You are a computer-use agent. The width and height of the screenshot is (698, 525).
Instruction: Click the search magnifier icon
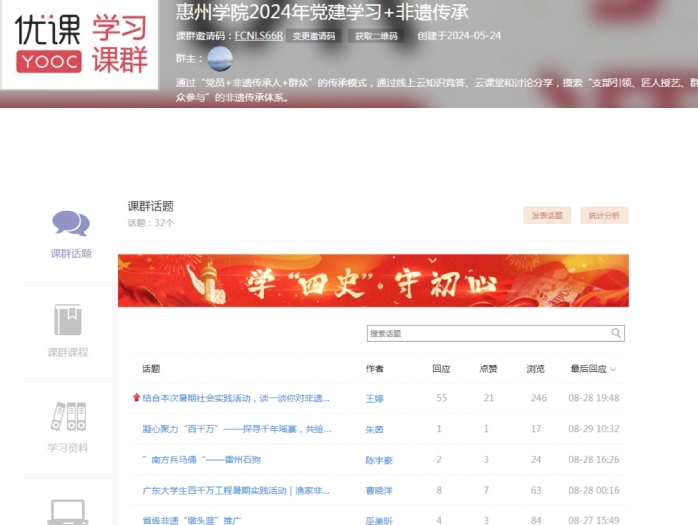616,333
